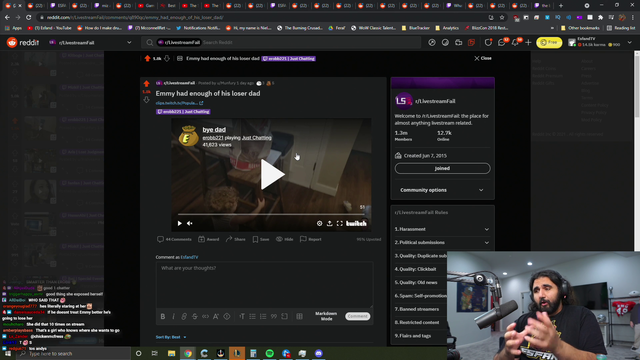Close the post overlay with Close
This screenshot has height=360, width=640.
(482, 58)
